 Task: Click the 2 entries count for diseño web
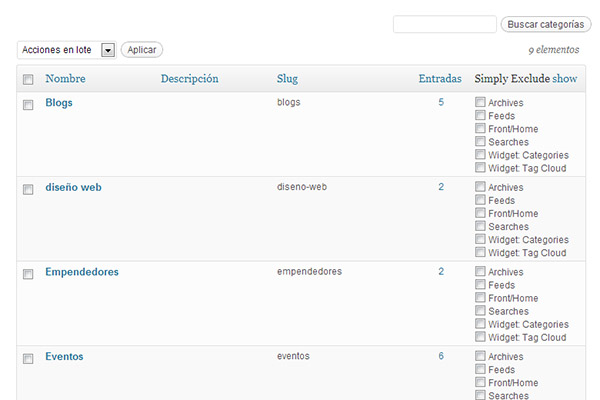tap(441, 187)
